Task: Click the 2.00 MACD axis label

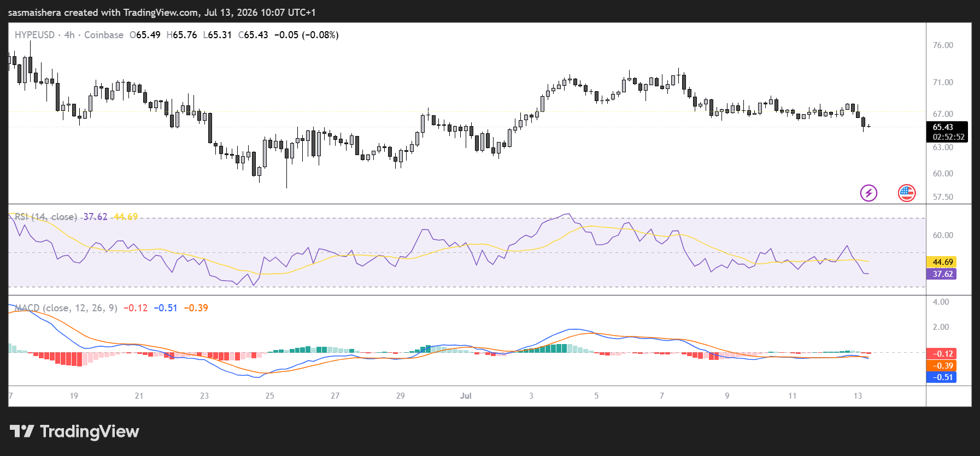Action: 941,327
